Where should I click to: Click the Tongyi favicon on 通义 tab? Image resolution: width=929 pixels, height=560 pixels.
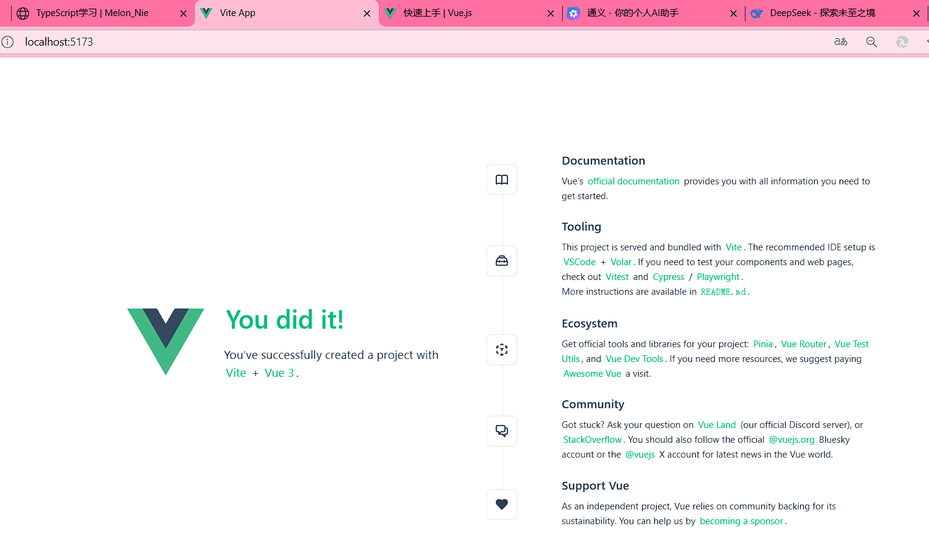coord(573,13)
